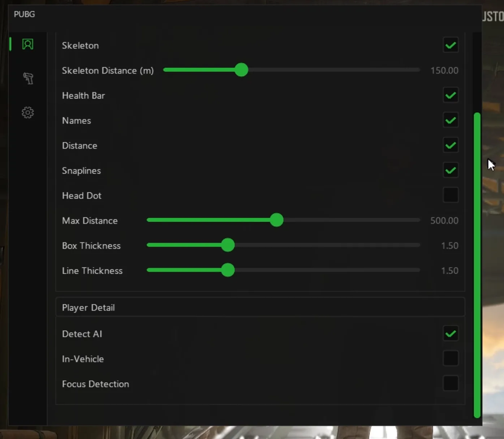Click the Line Thickness slider handle

[x=228, y=270]
